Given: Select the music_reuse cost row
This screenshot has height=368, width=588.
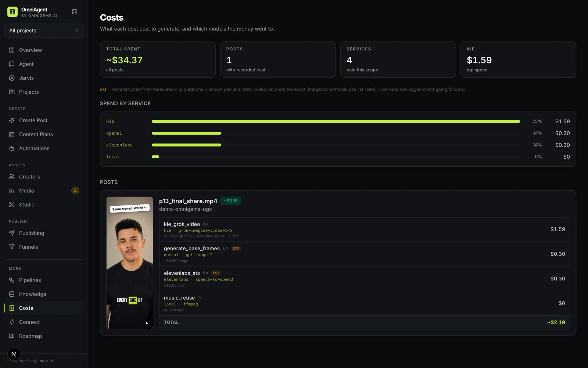Looking at the screenshot, I should (364, 304).
